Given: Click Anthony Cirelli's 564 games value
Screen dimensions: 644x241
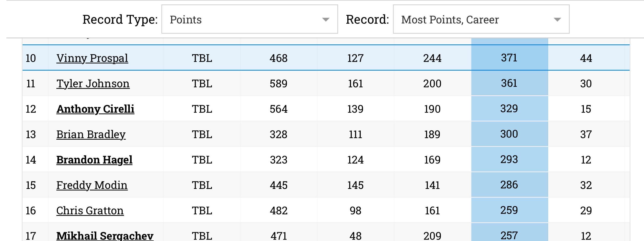Looking at the screenshot, I should [x=278, y=109].
